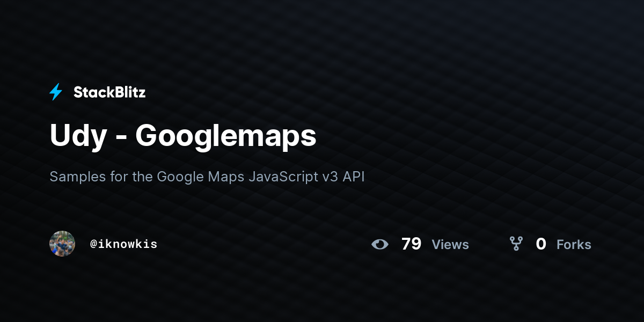Click the @iknowkis username
644x322 pixels.
[123, 244]
